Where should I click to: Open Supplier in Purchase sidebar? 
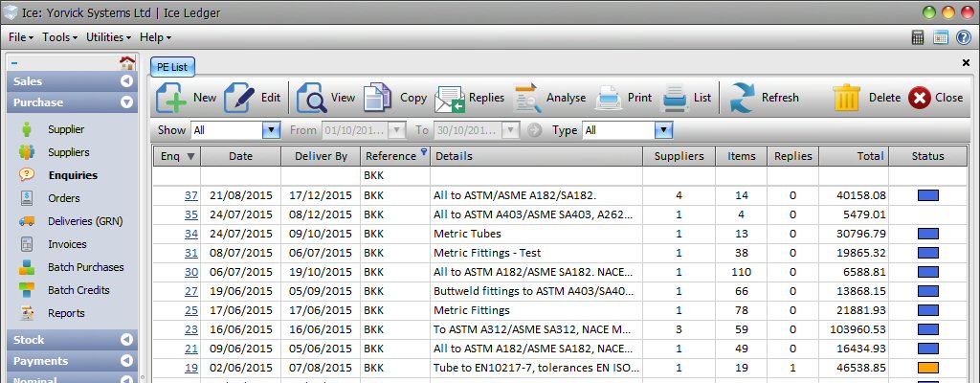point(66,129)
